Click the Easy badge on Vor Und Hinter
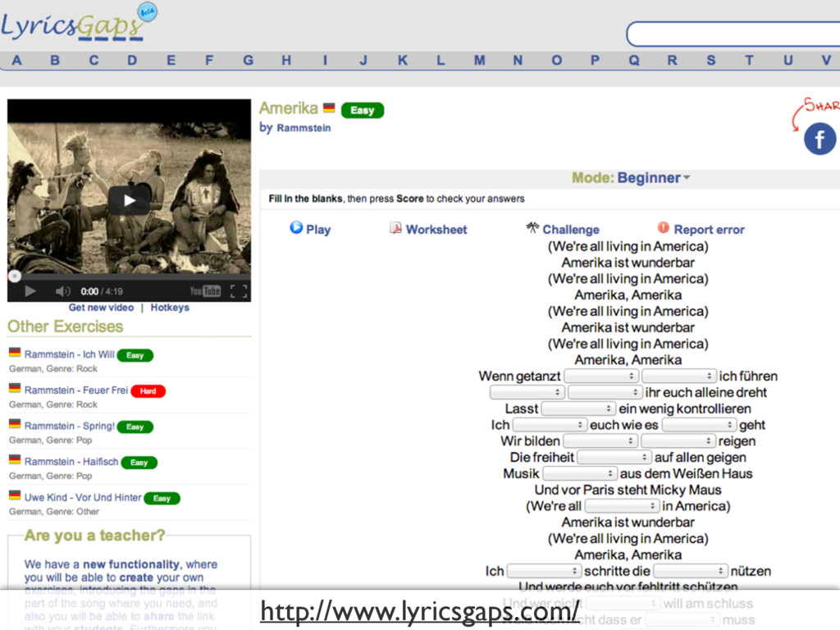The image size is (840, 630). point(162,498)
